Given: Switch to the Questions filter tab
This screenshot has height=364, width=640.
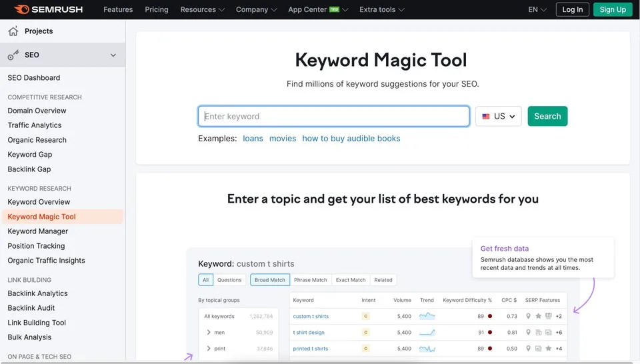Looking at the screenshot, I should pos(229,280).
